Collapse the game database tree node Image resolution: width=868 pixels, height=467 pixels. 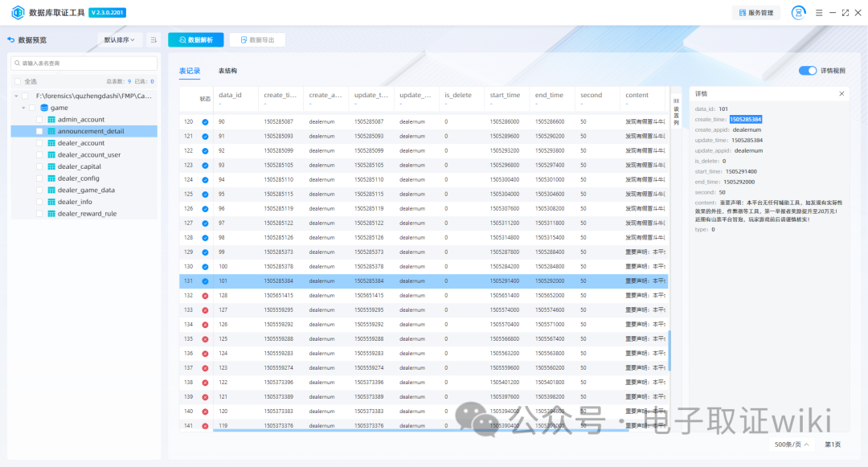(23, 108)
